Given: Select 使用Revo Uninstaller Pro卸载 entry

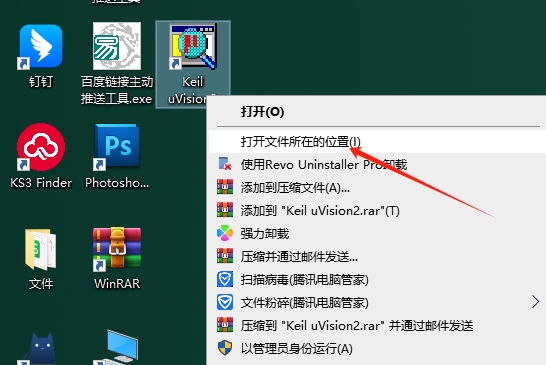Looking at the screenshot, I should pos(376,164).
